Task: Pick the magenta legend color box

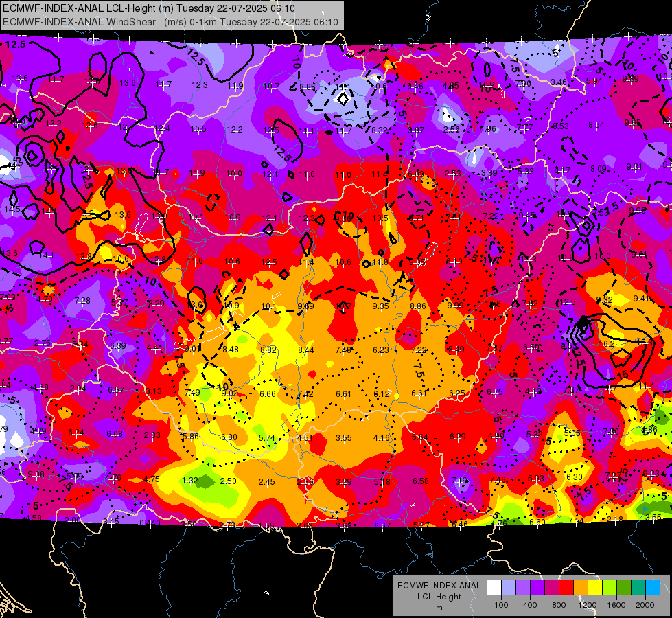Action: coord(552,588)
